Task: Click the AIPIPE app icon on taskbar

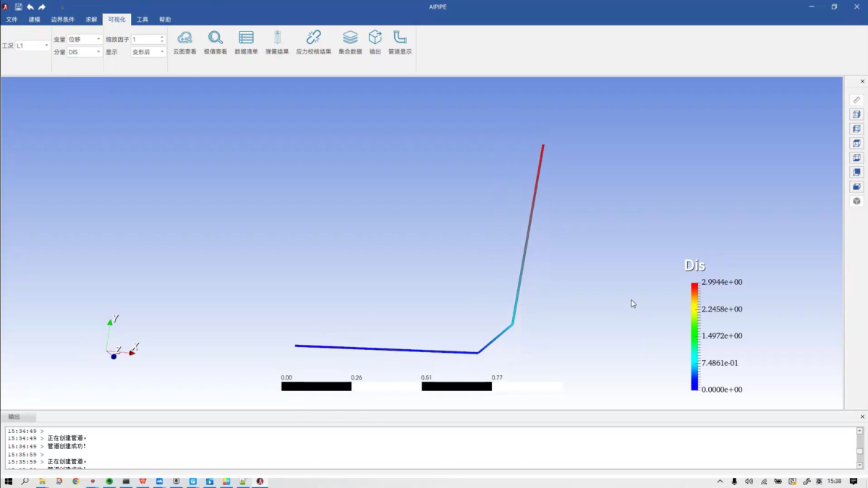Action: click(260, 481)
